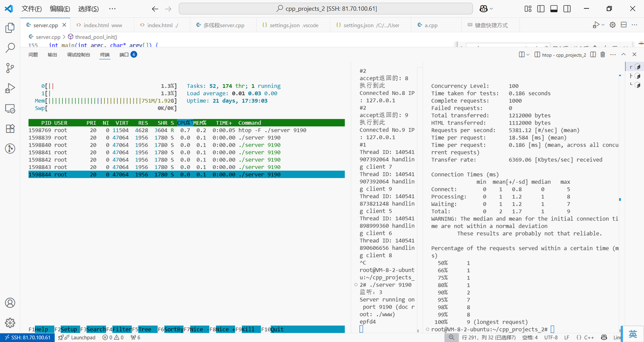Open the Explorer view in activity bar
Screen dimensions: 644x342
point(10,28)
